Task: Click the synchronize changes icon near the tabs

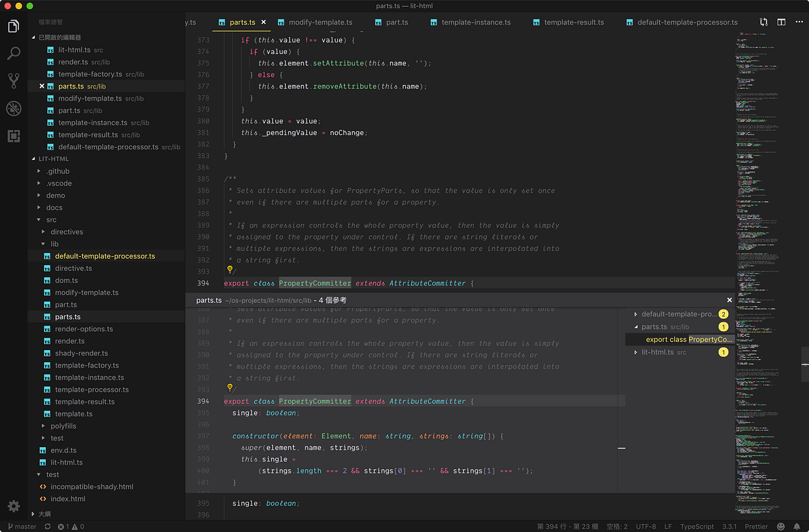Action: point(763,22)
